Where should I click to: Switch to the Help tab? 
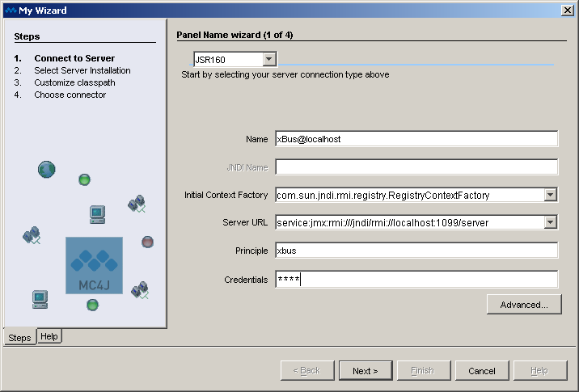[x=49, y=336]
